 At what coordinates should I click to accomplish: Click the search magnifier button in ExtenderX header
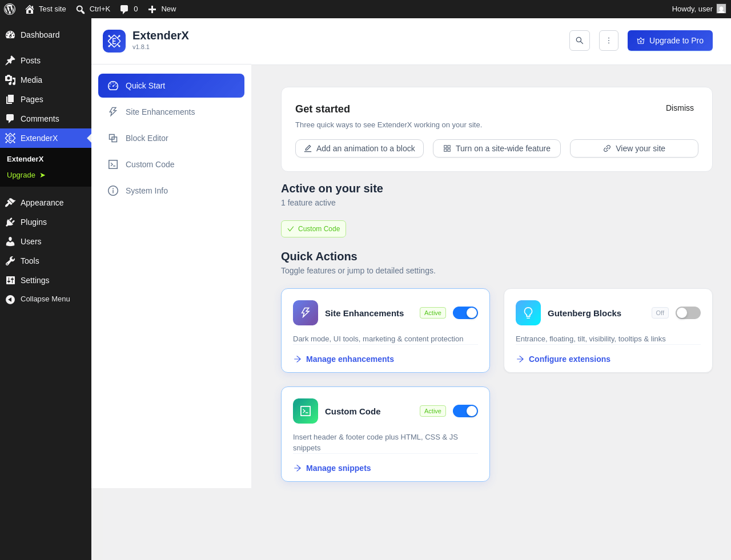pos(580,41)
